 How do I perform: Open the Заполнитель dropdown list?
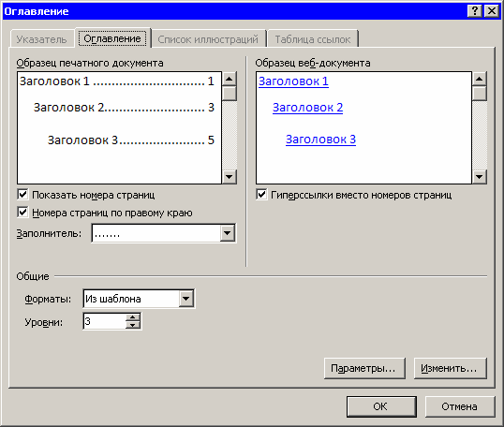coord(228,233)
